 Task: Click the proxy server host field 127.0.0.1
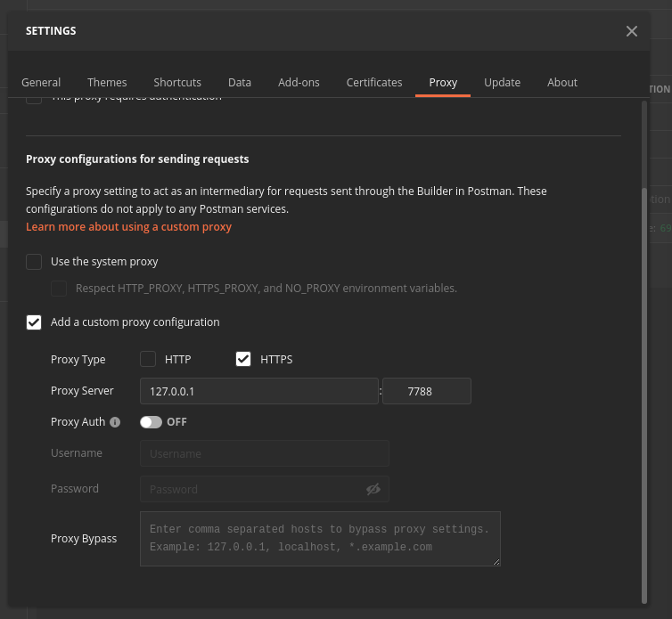point(259,391)
